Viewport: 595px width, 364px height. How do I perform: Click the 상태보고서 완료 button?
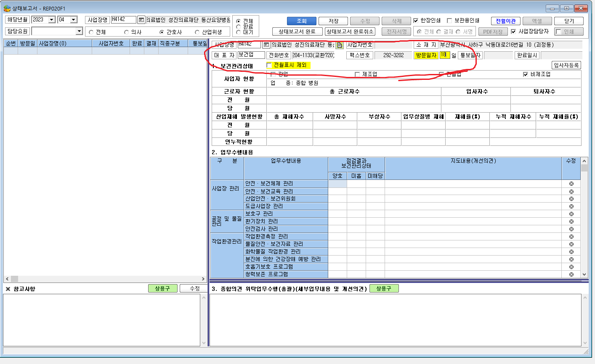297,32
